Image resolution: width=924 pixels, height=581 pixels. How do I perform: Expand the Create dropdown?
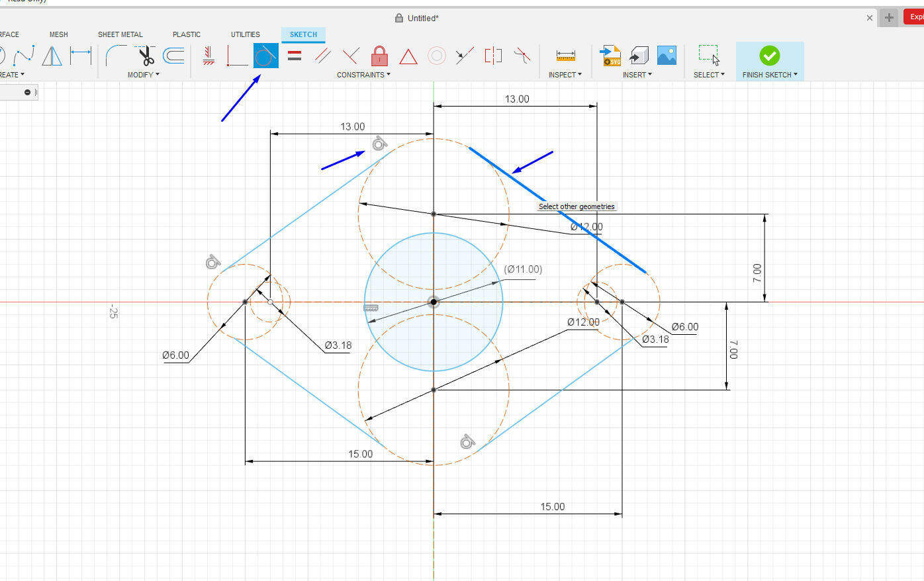point(11,75)
